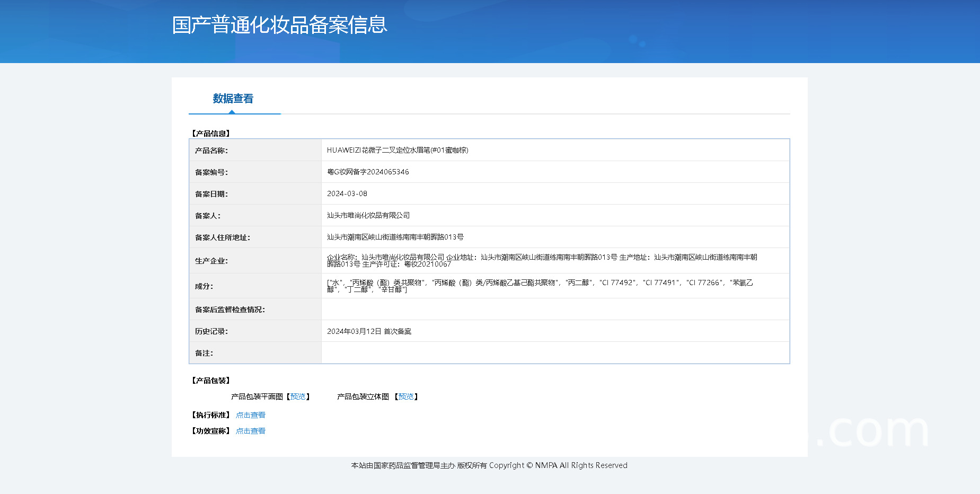The width and height of the screenshot is (980, 494).
Task: Click the 历史记录 row label
Action: click(211, 331)
